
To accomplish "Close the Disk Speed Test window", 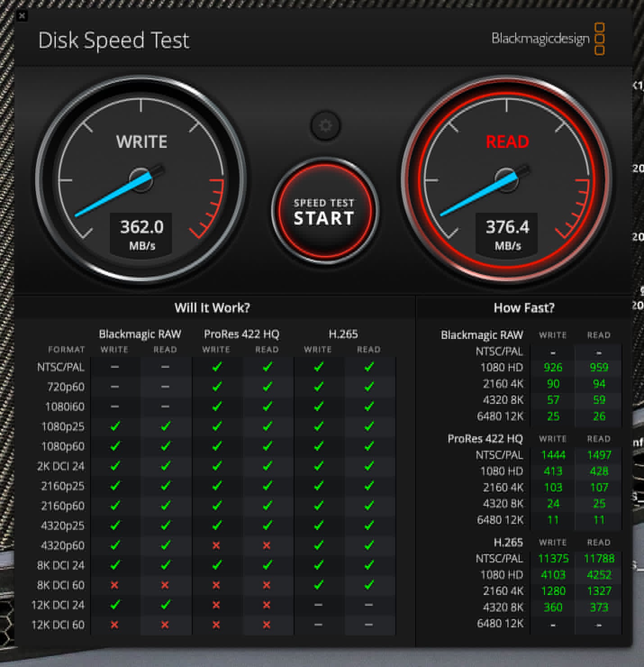I will click(22, 16).
